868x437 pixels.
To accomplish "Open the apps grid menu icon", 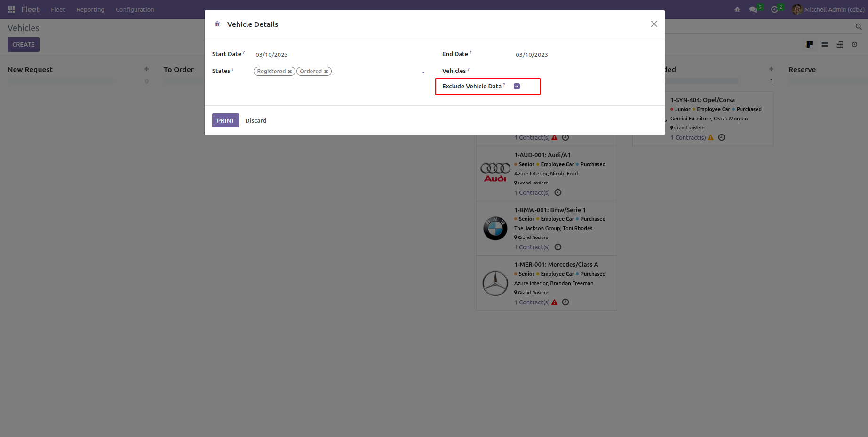I will point(11,9).
